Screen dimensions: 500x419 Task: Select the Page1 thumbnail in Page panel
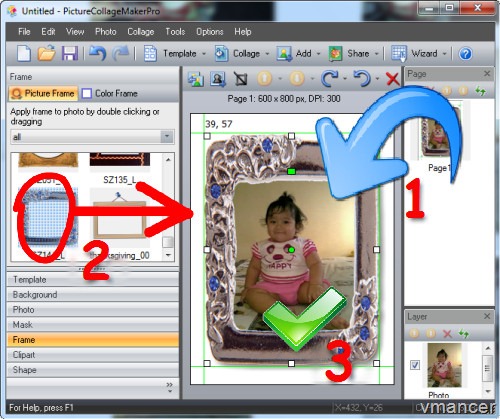pos(440,132)
